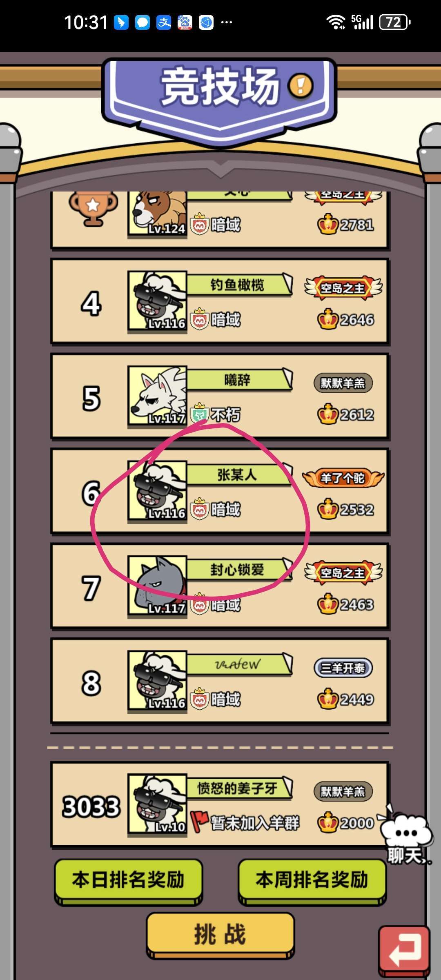Image resolution: width=441 pixels, height=980 pixels.
Task: Tap the 暗域 guild badge beside 张某人
Action: (x=200, y=509)
